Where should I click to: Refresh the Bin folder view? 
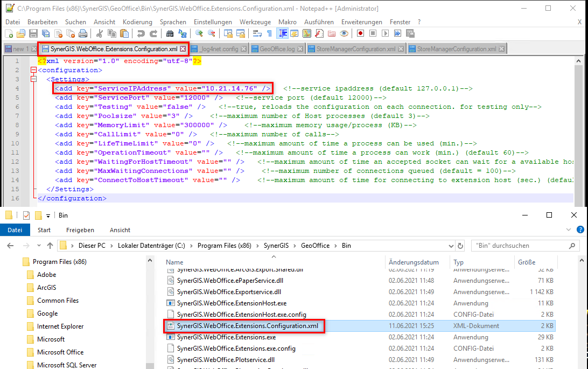coord(461,246)
